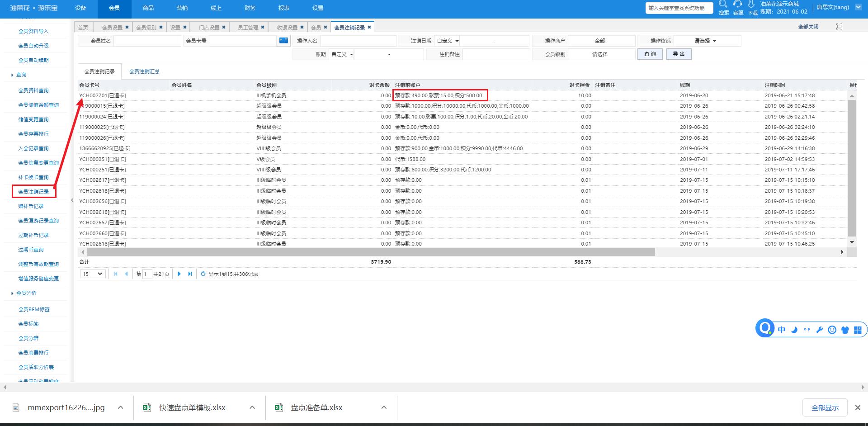The height and width of the screenshot is (426, 868).
Task: Toggle the 中 Chinese input mode icon
Action: pyautogui.click(x=782, y=330)
